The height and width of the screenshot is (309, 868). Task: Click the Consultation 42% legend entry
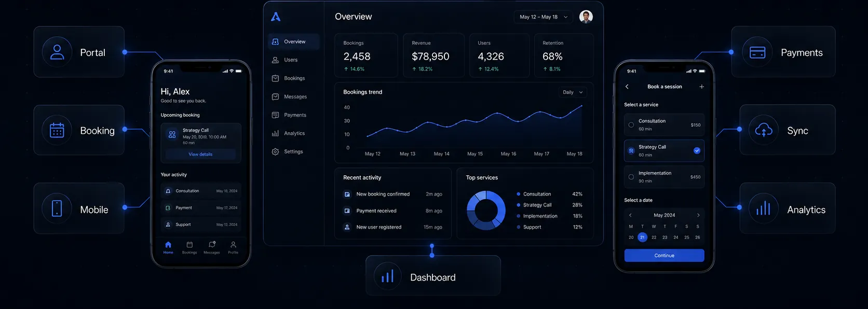click(x=550, y=194)
